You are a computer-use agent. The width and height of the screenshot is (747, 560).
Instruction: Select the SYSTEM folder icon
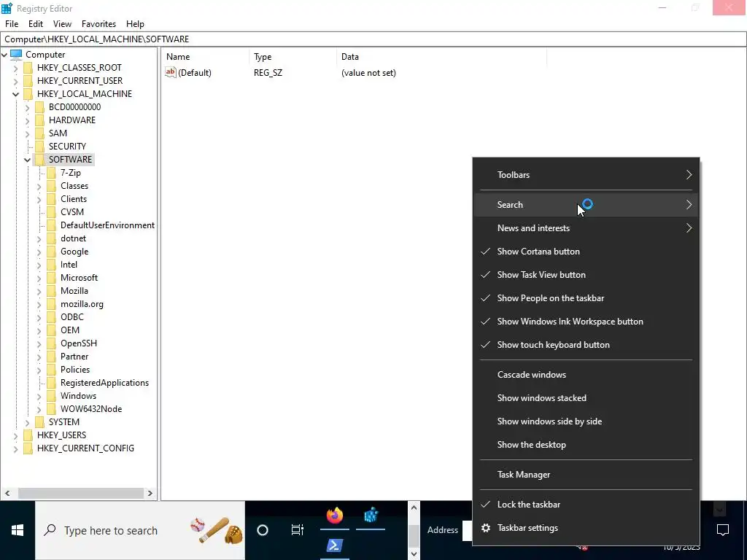click(x=40, y=422)
